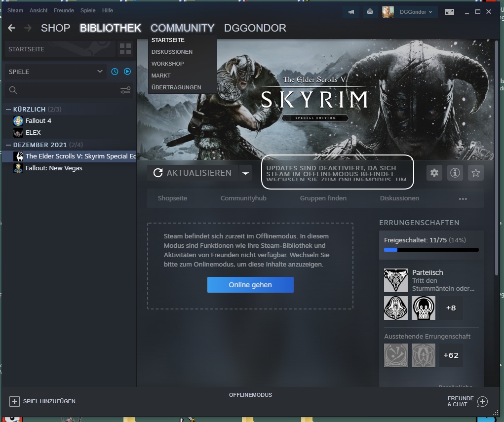Open dropdown arrow next to AKTUALISIEREN

point(245,173)
